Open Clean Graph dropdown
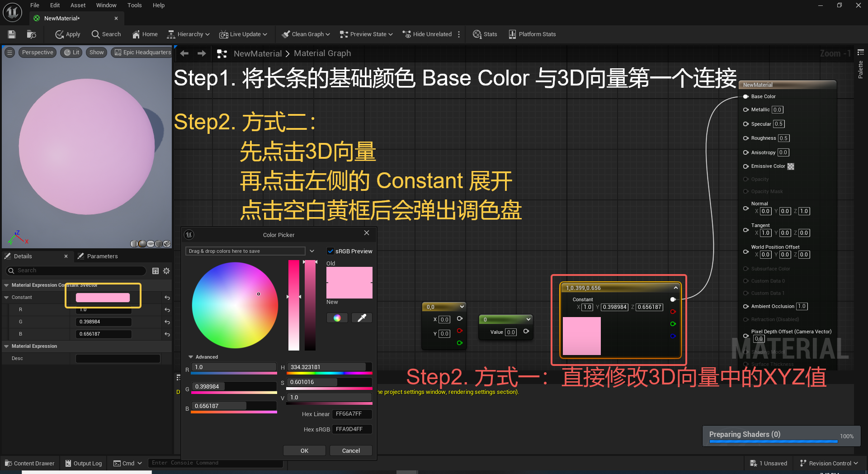Screen dimensions: 868x474 (306, 34)
